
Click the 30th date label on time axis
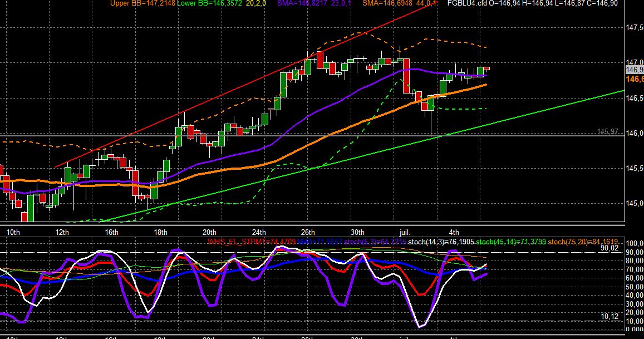(x=357, y=232)
